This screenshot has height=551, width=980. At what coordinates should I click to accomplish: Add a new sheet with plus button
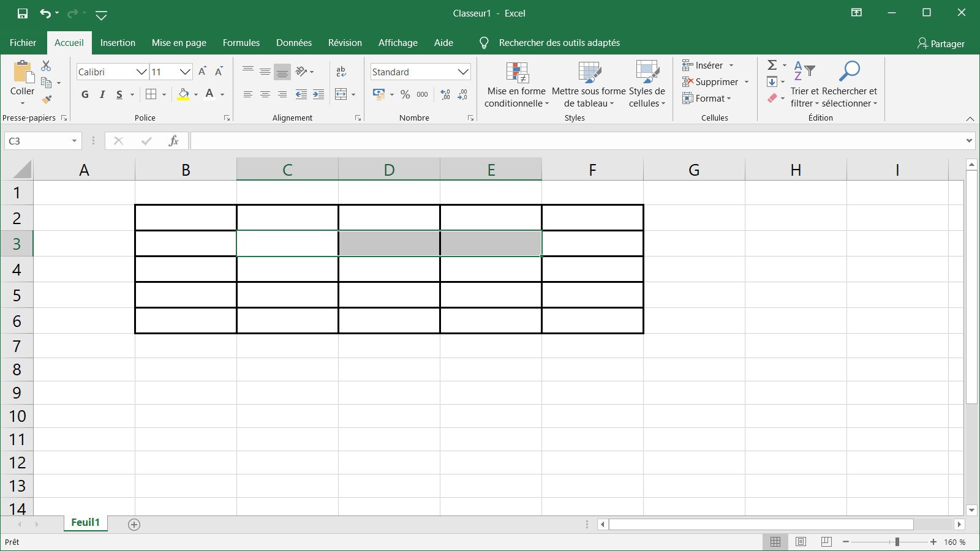click(x=134, y=524)
